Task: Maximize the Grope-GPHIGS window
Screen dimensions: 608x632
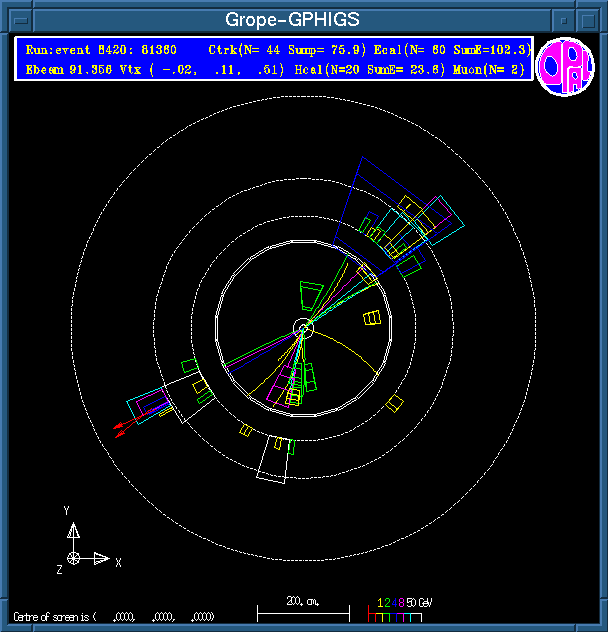Action: [588, 20]
